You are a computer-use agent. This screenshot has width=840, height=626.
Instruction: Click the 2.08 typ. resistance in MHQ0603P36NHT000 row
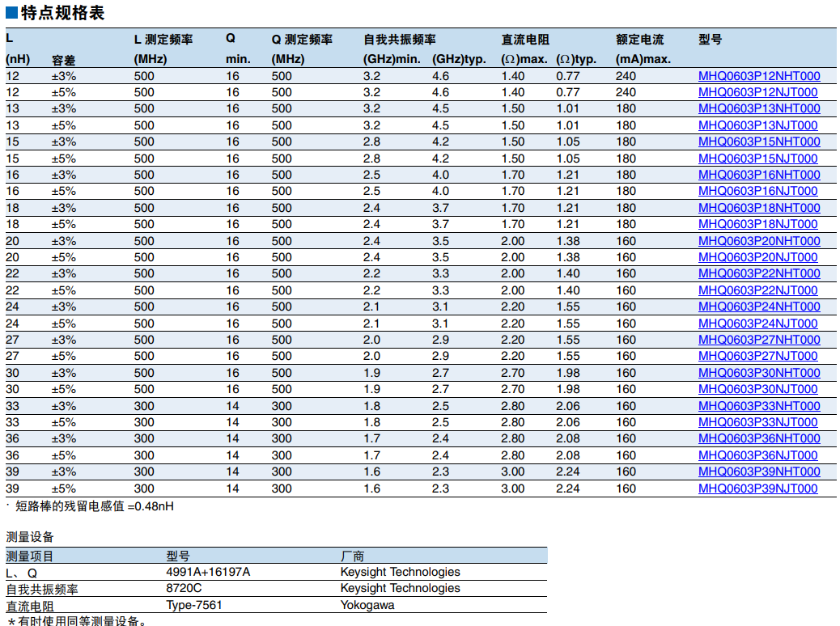tap(568, 438)
